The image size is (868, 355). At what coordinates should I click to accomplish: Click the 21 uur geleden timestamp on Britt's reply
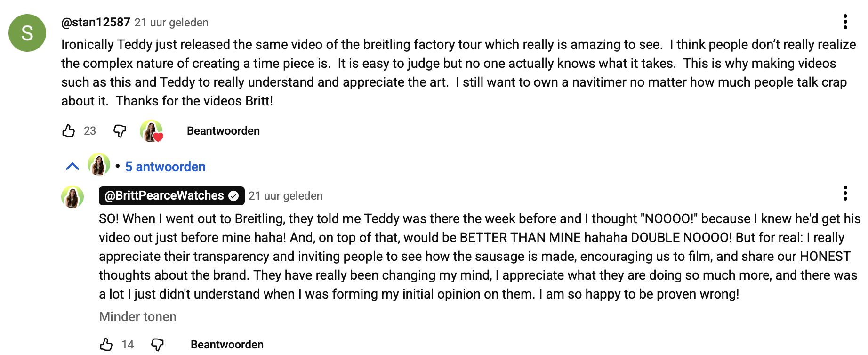tap(285, 196)
